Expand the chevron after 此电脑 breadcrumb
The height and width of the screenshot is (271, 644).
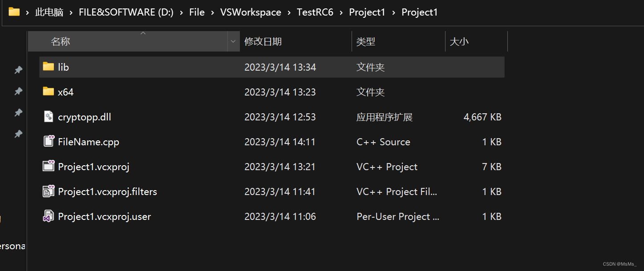71,12
